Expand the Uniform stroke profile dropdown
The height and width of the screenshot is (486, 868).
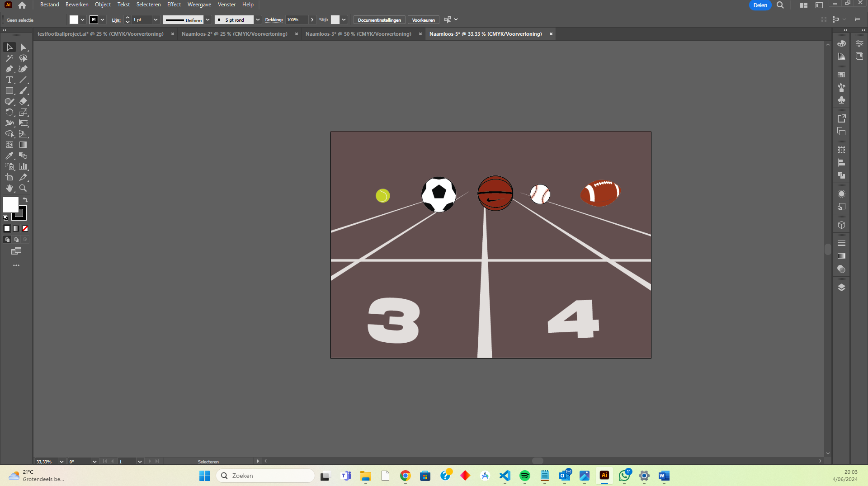(x=208, y=20)
